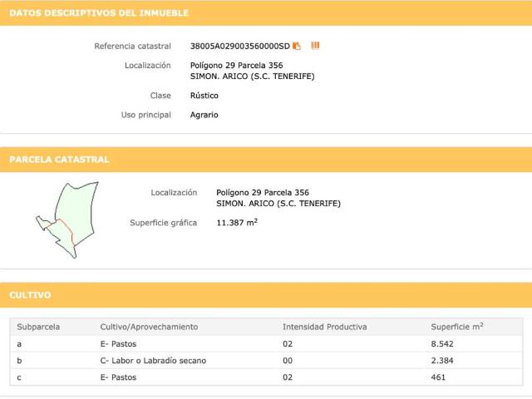This screenshot has width=532, height=399.
Task: Click the graphic surface value '11.387 m²'
Action: (237, 223)
